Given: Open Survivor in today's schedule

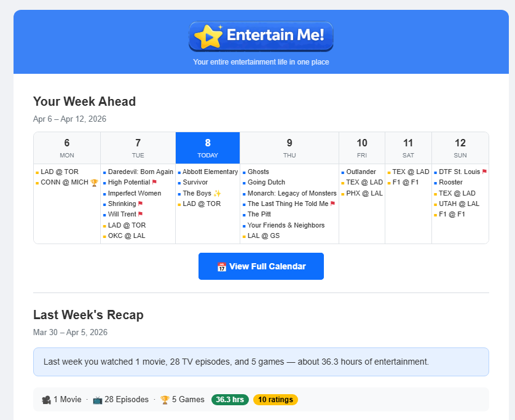Looking at the screenshot, I should 197,182.
